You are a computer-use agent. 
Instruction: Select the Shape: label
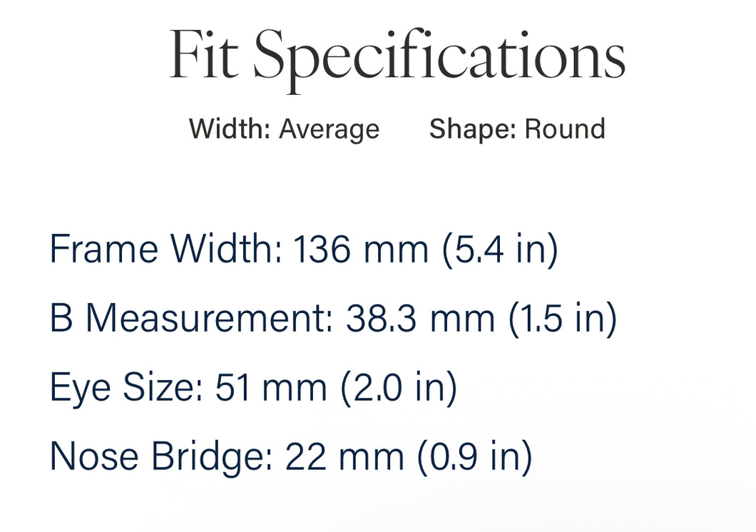click(x=472, y=129)
